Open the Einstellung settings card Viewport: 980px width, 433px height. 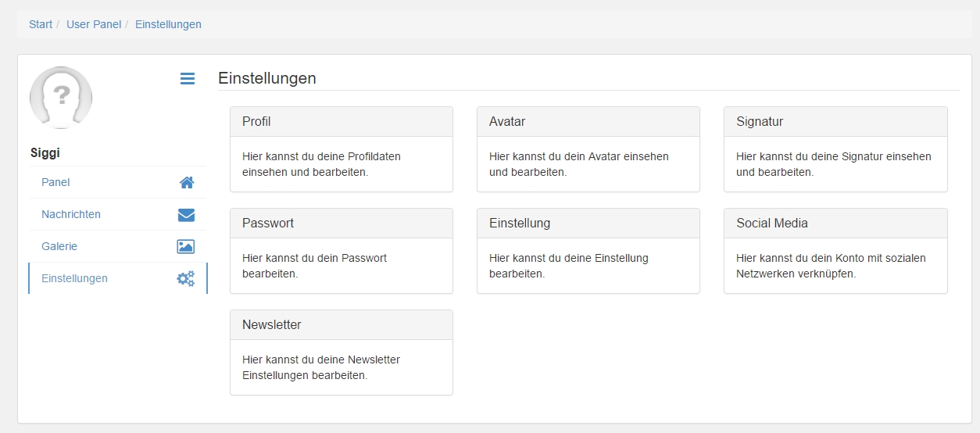[588, 251]
